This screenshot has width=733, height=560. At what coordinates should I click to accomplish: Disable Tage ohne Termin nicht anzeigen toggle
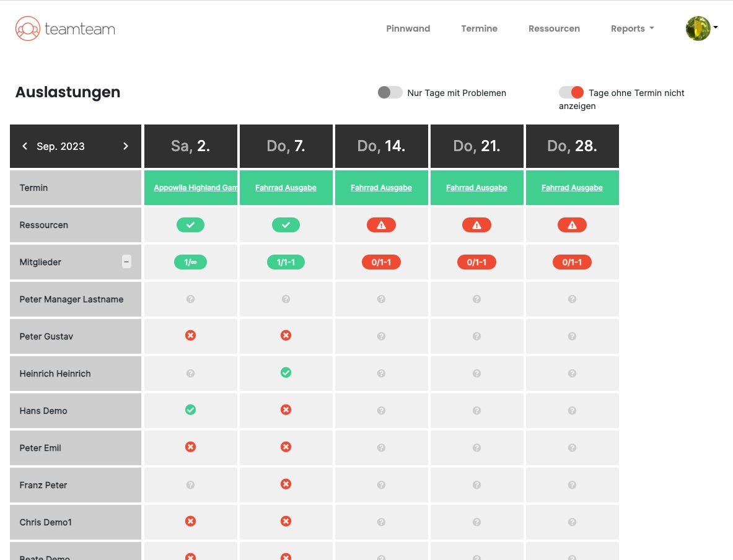pos(571,92)
